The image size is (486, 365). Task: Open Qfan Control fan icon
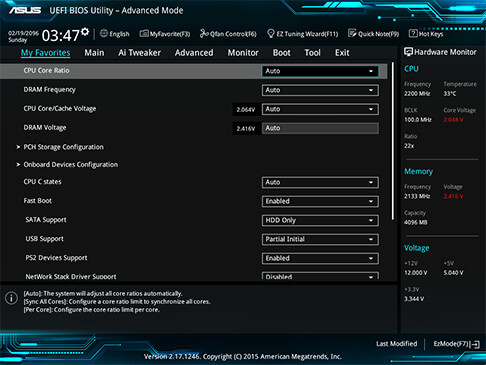pyautogui.click(x=204, y=33)
